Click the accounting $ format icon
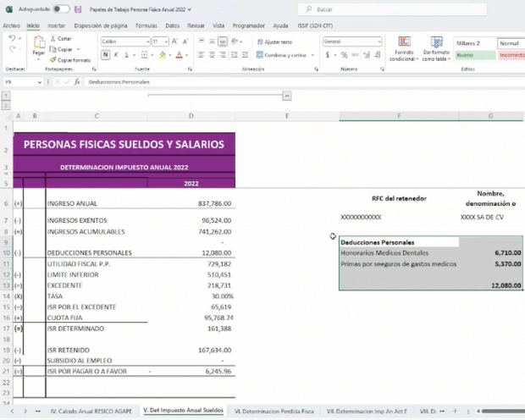The width and height of the screenshot is (525, 420). coord(328,54)
